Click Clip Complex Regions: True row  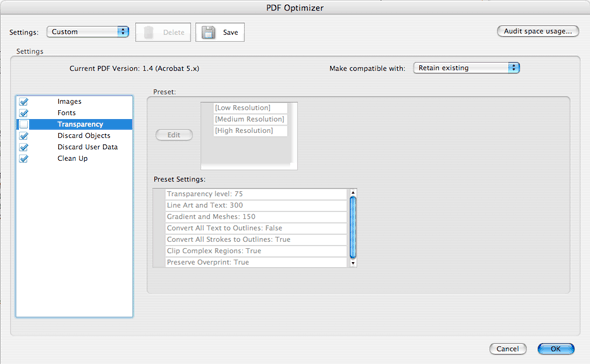[256, 251]
